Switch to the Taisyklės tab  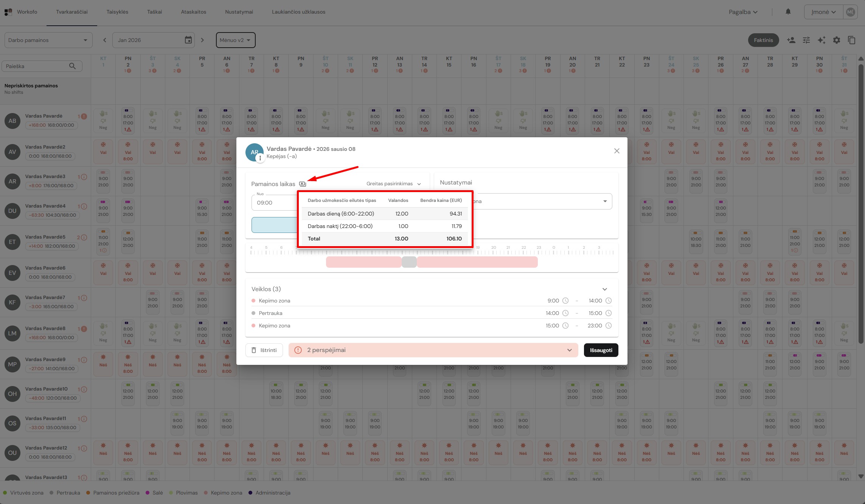point(117,12)
